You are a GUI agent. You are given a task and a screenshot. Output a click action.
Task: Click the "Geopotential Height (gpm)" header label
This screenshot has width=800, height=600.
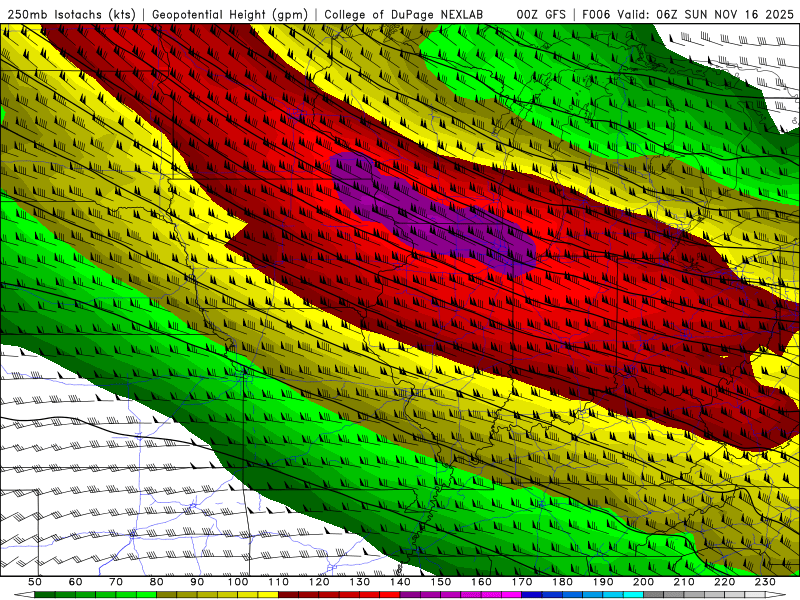[230, 14]
